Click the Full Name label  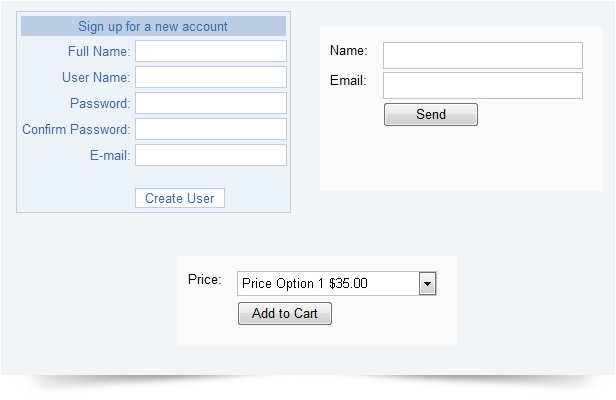pos(99,51)
